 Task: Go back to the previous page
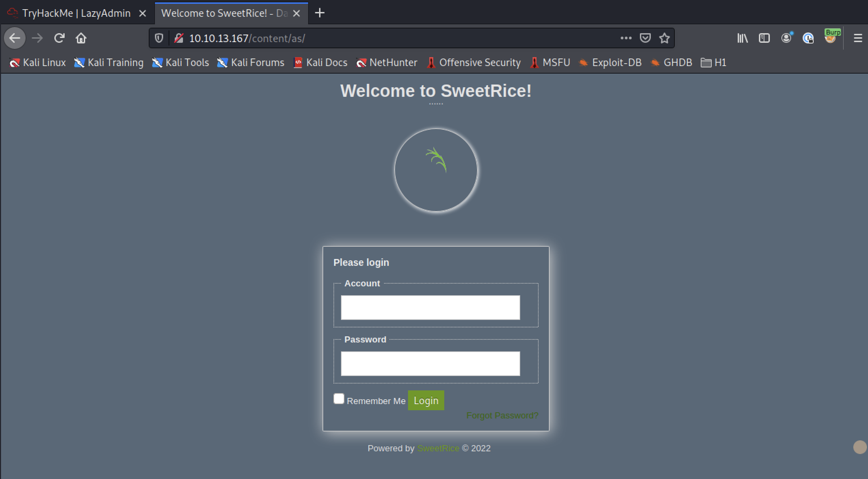click(x=15, y=38)
